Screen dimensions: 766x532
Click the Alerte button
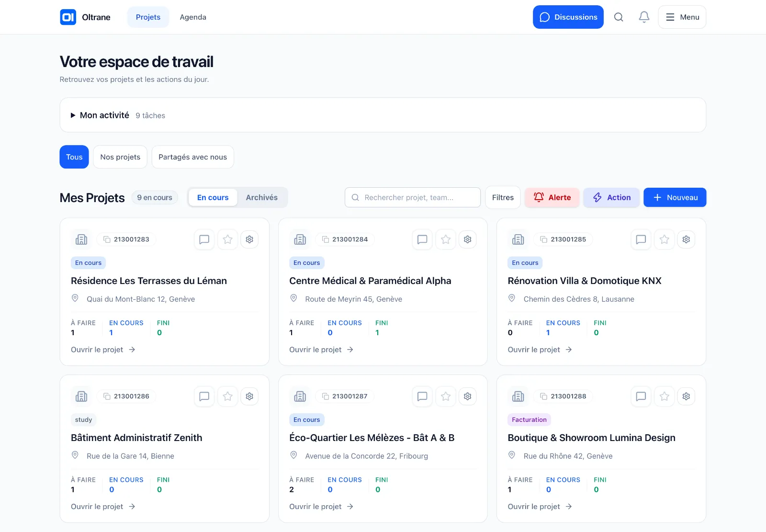point(552,197)
